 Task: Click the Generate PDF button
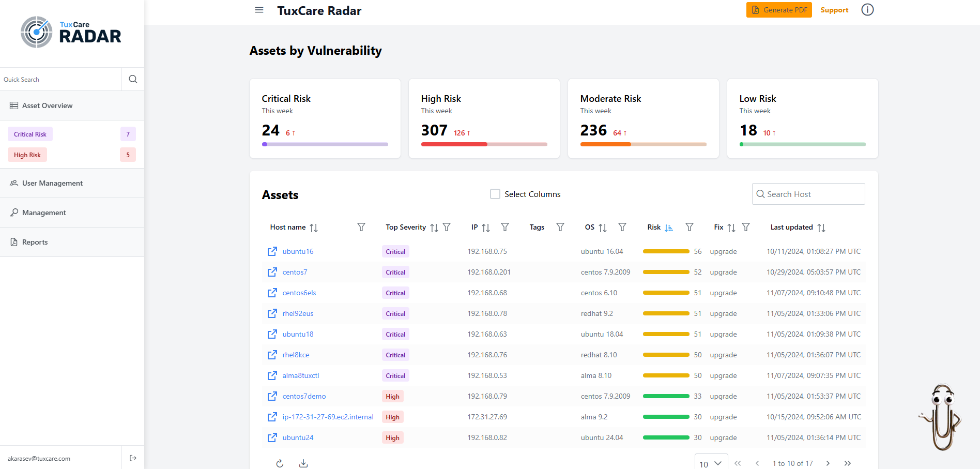778,10
